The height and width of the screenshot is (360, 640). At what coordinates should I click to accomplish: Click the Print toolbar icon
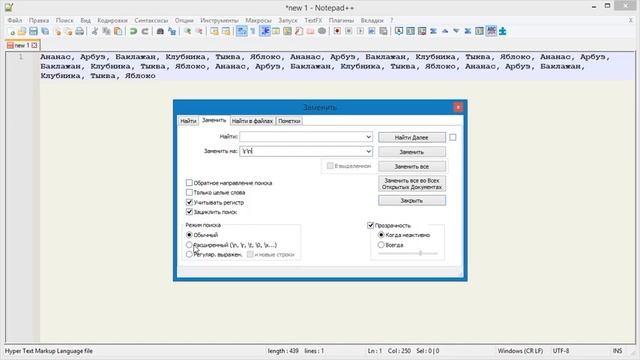[x=80, y=31]
